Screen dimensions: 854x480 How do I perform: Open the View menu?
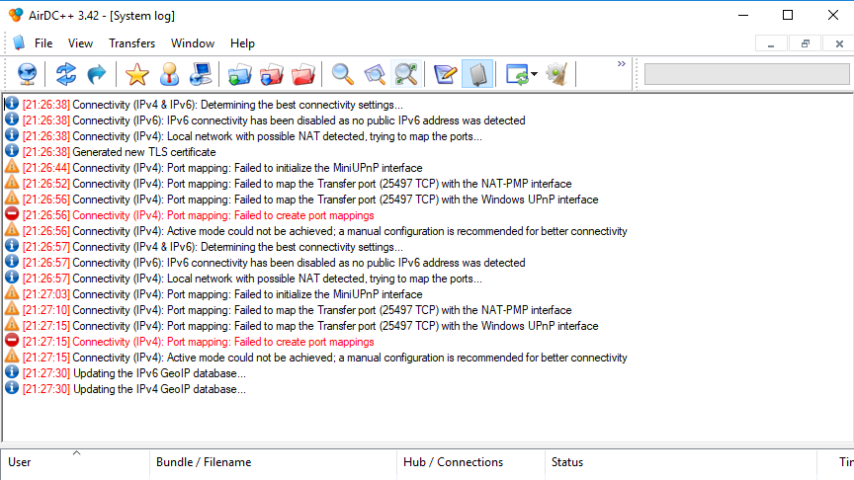tap(80, 43)
